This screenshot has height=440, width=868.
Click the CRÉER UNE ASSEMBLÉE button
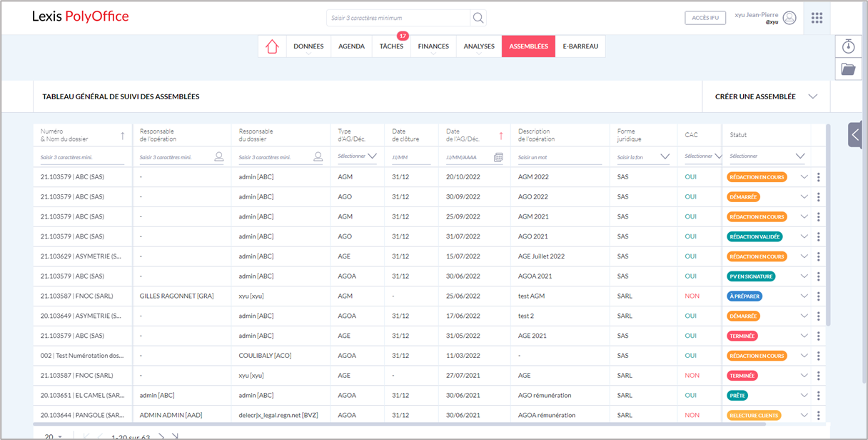pyautogui.click(x=755, y=96)
